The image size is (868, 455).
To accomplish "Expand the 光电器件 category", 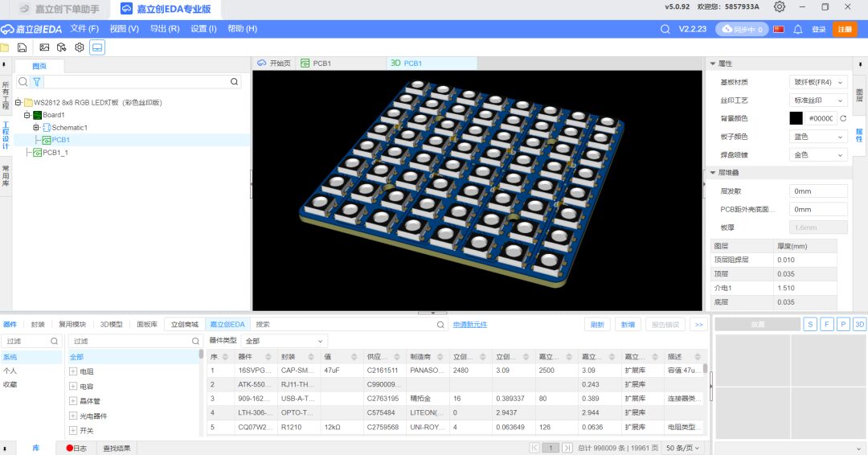I will (72, 416).
